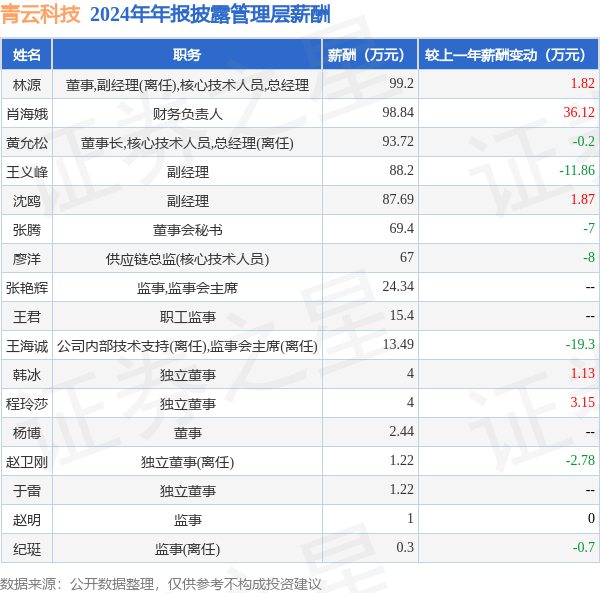The height and width of the screenshot is (593, 600).
Task: Click the name 纪珽
Action: coord(26,549)
